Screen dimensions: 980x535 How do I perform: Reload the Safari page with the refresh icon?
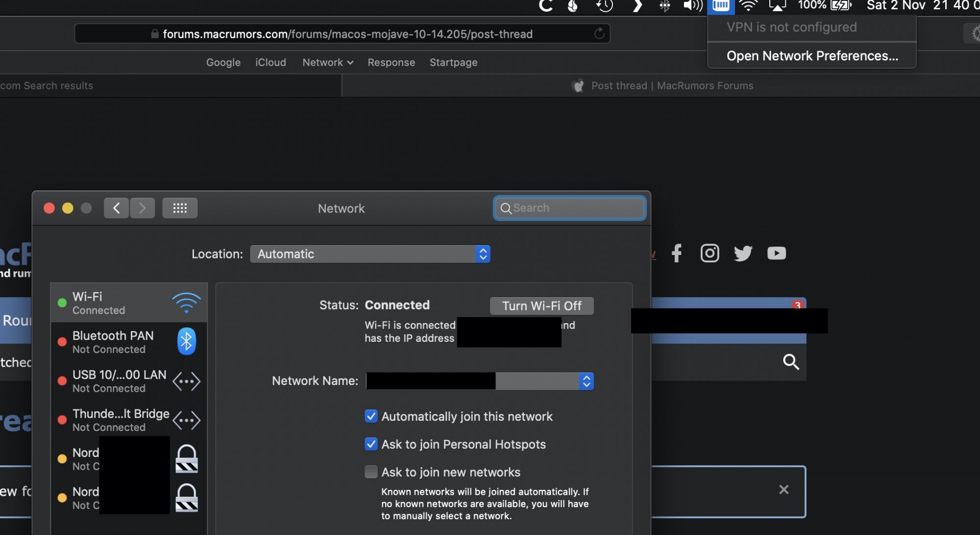tap(599, 33)
